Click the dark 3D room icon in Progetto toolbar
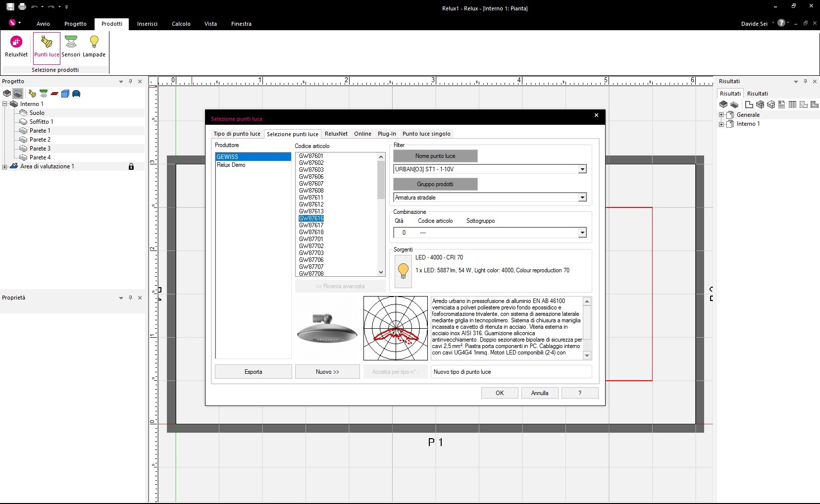The height and width of the screenshot is (504, 820). click(x=7, y=93)
